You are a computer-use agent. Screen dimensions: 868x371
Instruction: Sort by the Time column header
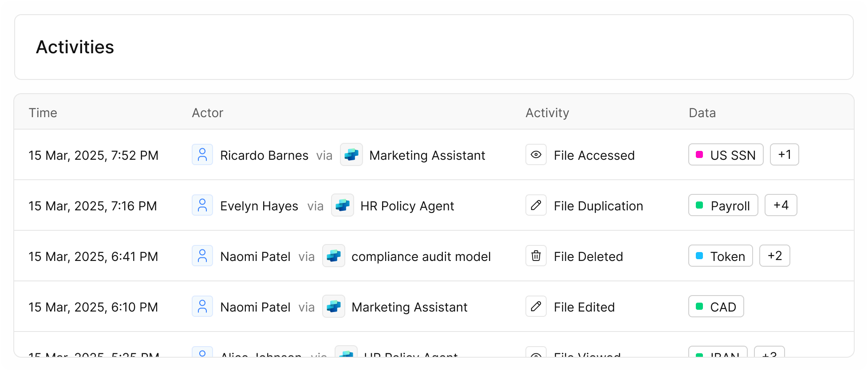(x=43, y=113)
